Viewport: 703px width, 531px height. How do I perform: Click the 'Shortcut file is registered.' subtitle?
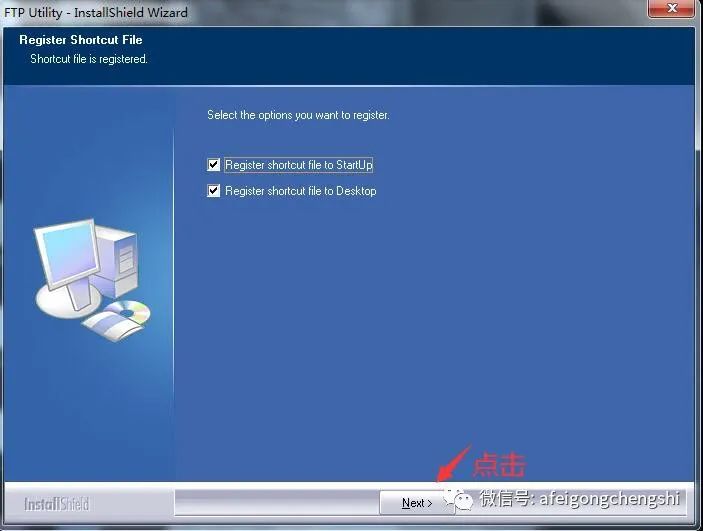point(89,59)
